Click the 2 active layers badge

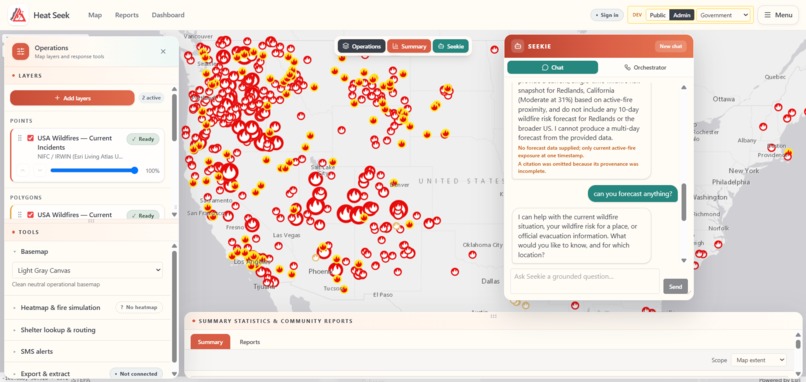pos(151,98)
